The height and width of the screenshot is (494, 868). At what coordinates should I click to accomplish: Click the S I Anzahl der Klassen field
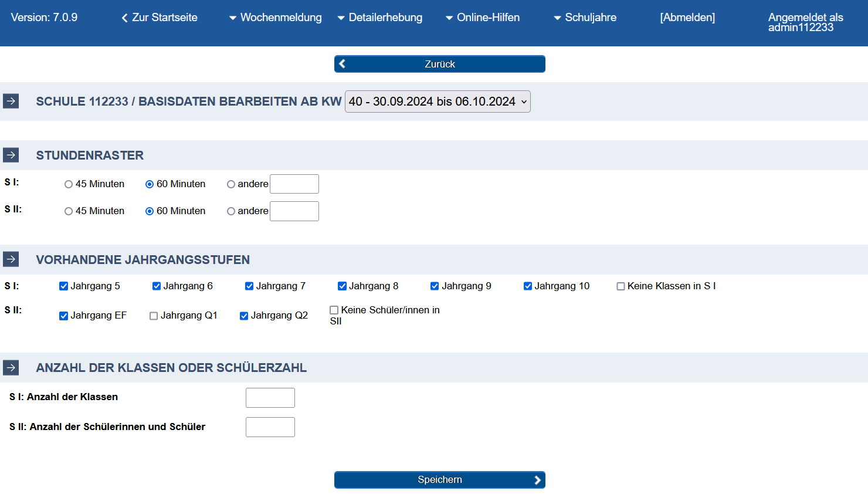coord(270,398)
